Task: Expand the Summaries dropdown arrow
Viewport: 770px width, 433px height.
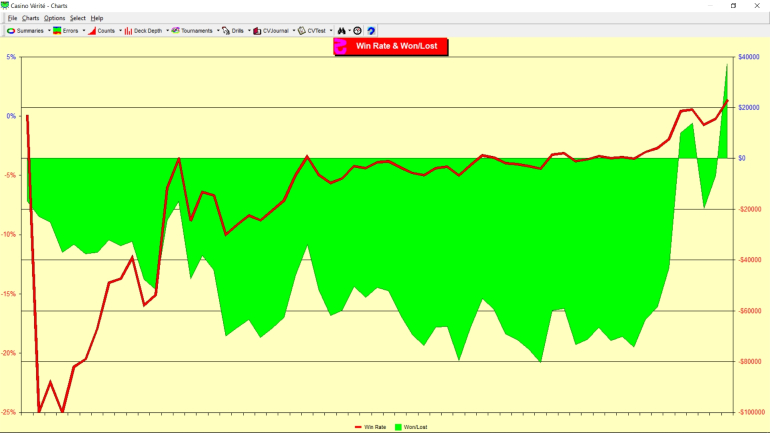Action: pyautogui.click(x=48, y=31)
